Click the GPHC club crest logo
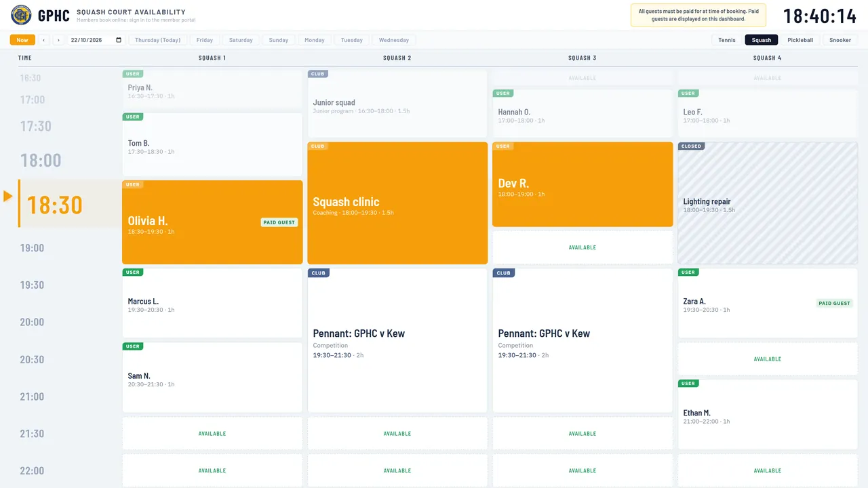The width and height of the screenshot is (868, 488). tap(21, 15)
